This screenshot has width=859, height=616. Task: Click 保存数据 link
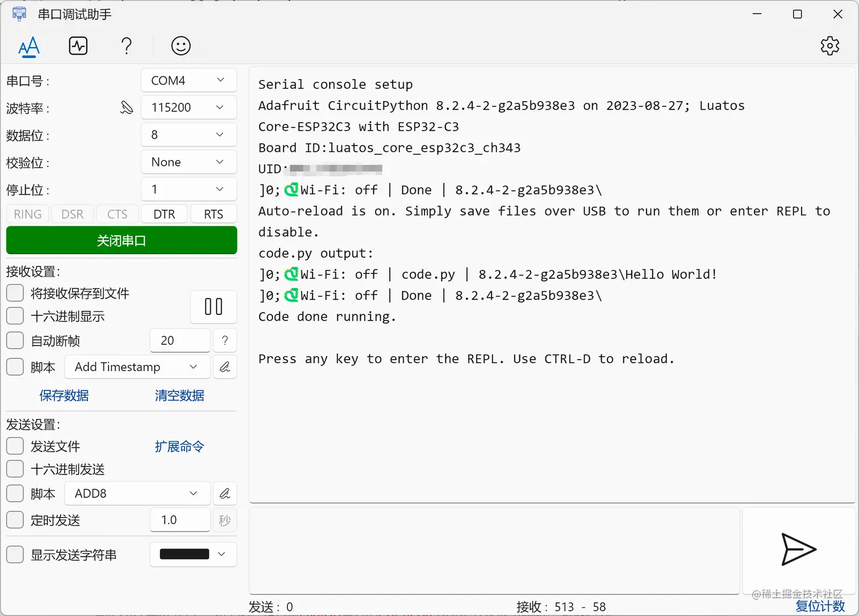point(64,396)
